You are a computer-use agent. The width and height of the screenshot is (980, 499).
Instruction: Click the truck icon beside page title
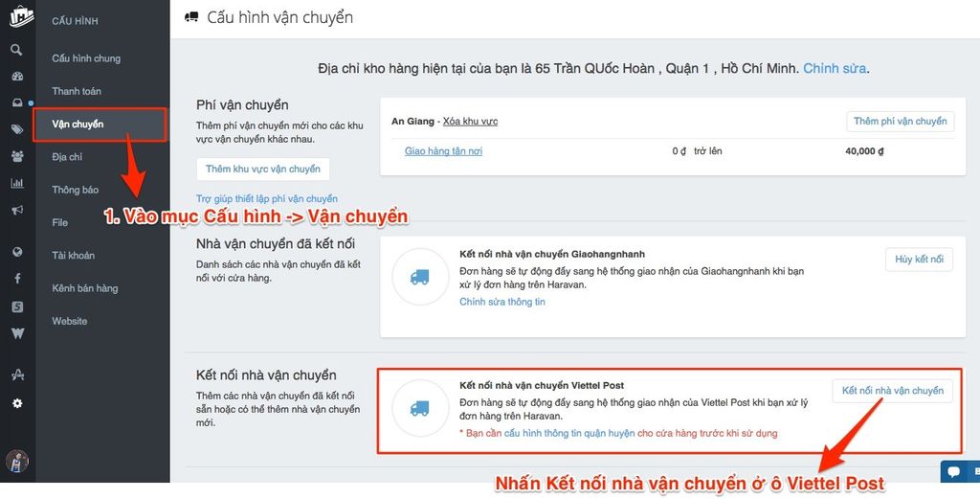pyautogui.click(x=191, y=17)
